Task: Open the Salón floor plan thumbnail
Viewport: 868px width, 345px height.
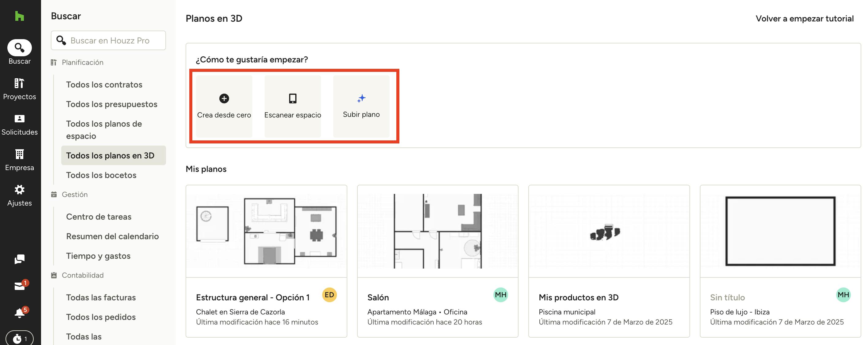Action: click(437, 231)
